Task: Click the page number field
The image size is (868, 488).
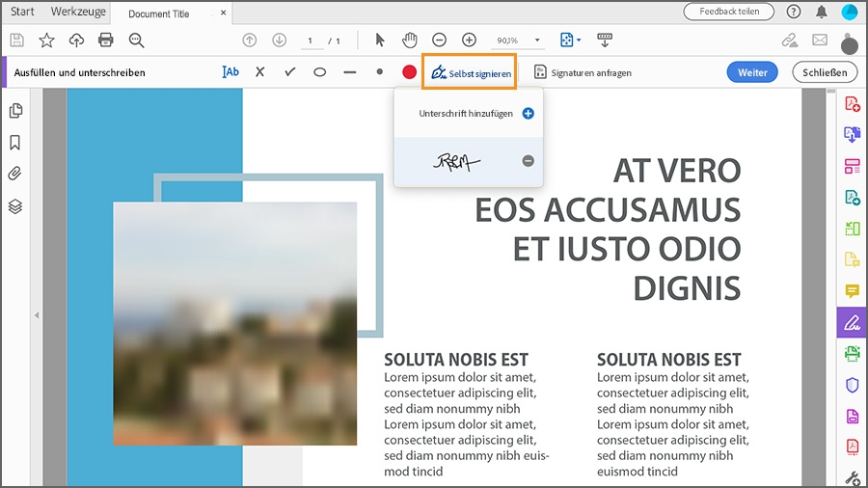Action: [x=311, y=41]
